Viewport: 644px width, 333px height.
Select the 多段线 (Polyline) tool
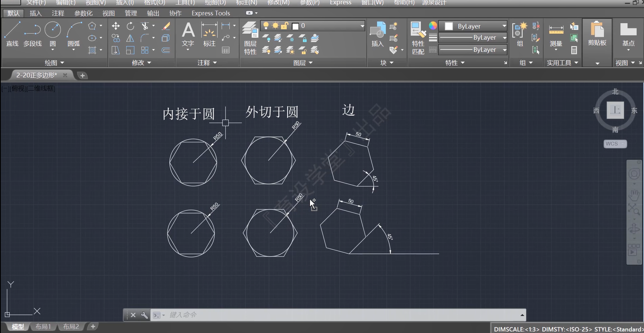(33, 34)
